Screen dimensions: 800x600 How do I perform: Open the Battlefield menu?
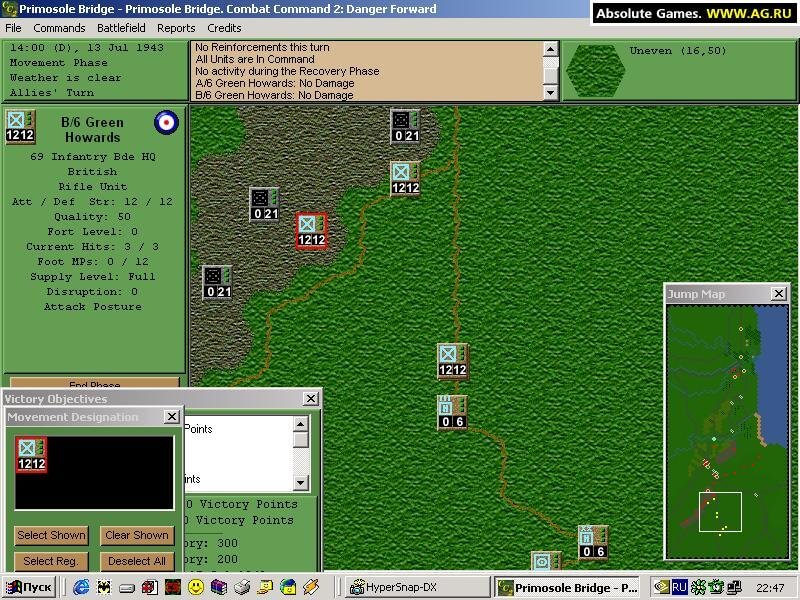tap(121, 28)
